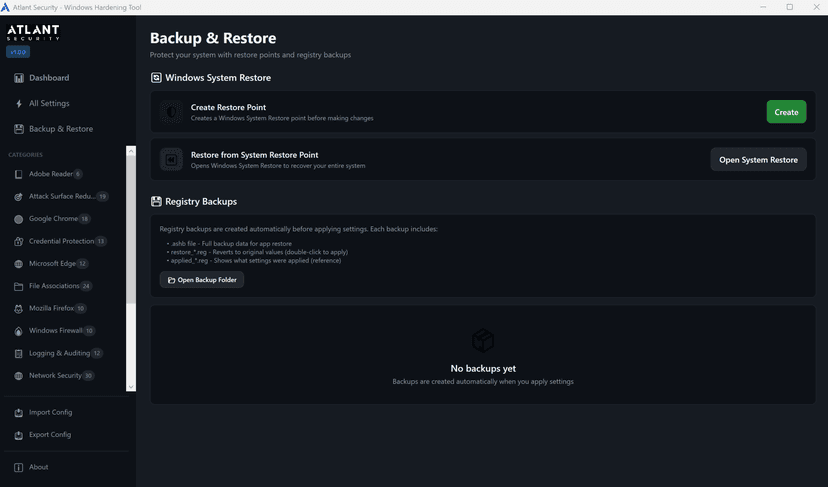
Task: Click the Network Security count badge 30
Action: click(x=88, y=376)
